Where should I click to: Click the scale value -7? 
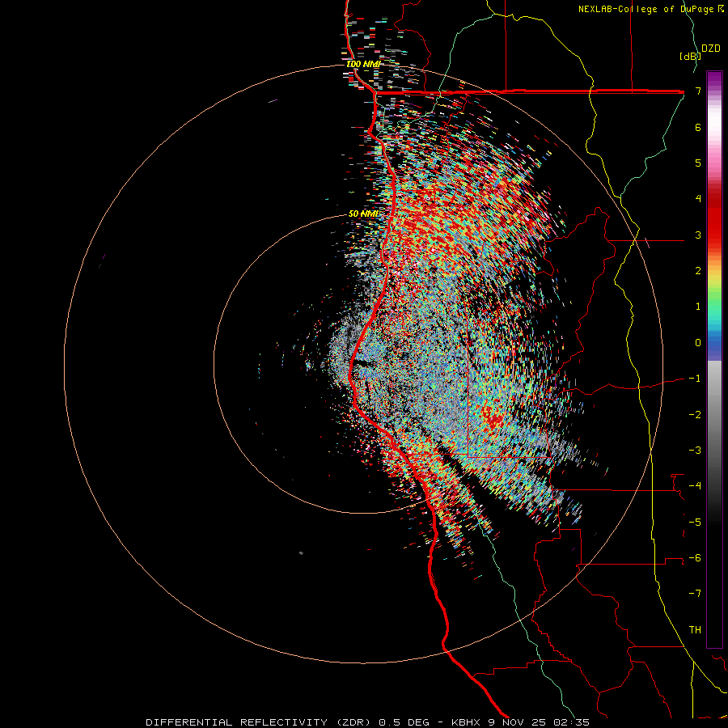[695, 594]
